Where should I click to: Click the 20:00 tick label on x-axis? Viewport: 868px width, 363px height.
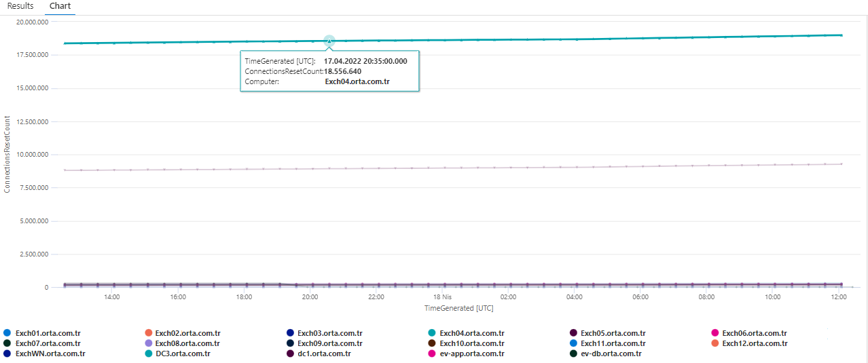click(x=310, y=297)
